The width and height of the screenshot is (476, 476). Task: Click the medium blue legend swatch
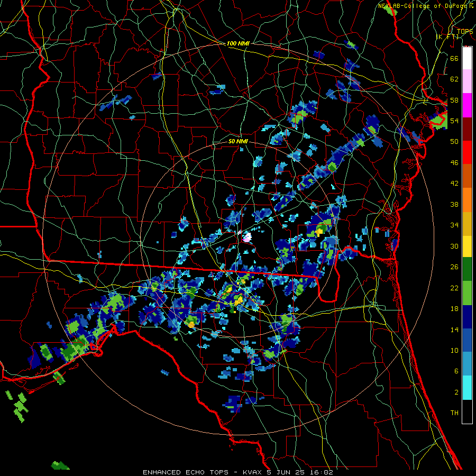467,341
